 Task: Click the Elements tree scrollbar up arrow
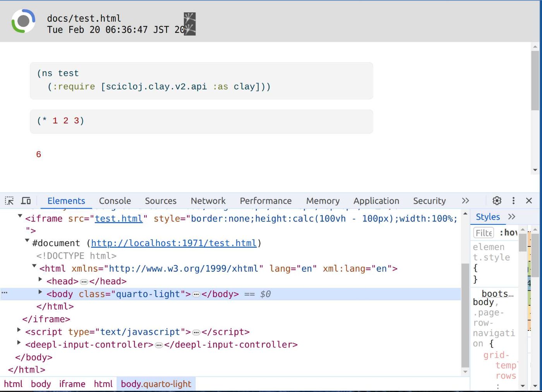click(x=465, y=214)
